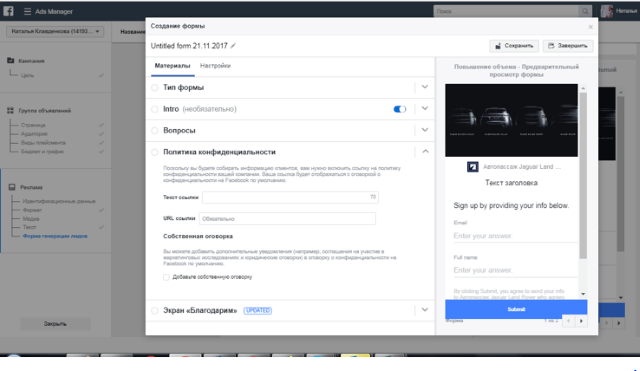Open Цель item under Кампания
640x371 pixels.
(27, 76)
